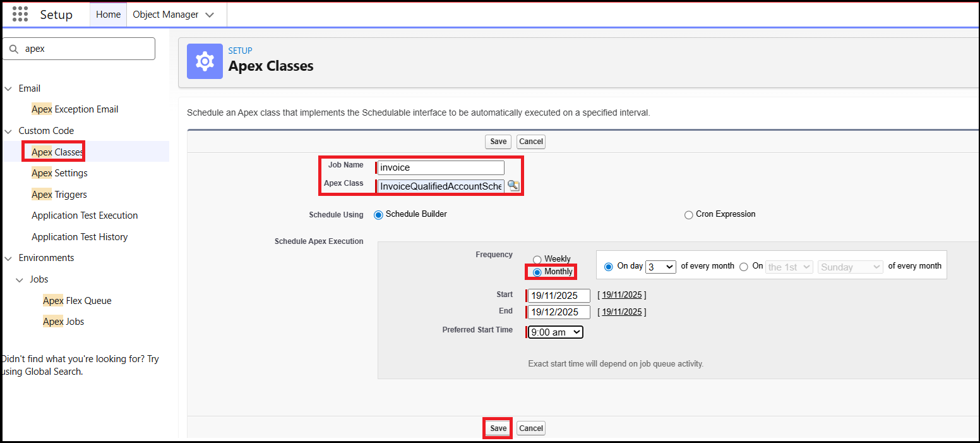Open Apex Triggers in sidebar

tap(59, 195)
